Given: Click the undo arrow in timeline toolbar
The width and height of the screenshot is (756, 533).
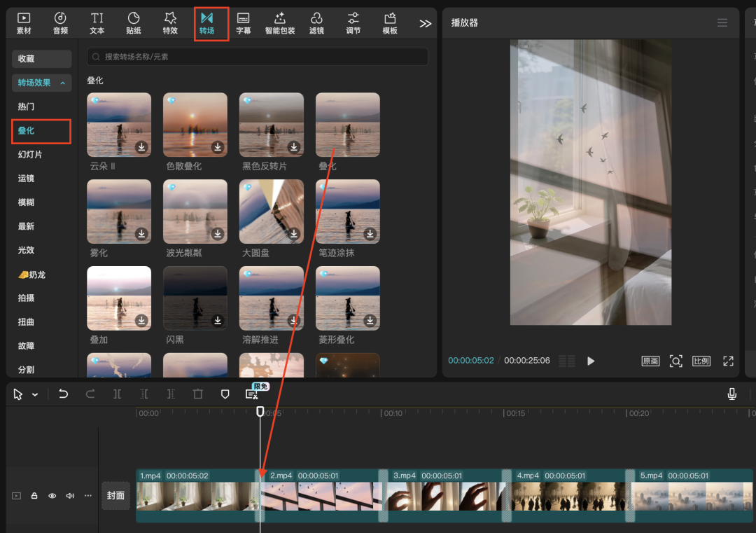Looking at the screenshot, I should [64, 394].
